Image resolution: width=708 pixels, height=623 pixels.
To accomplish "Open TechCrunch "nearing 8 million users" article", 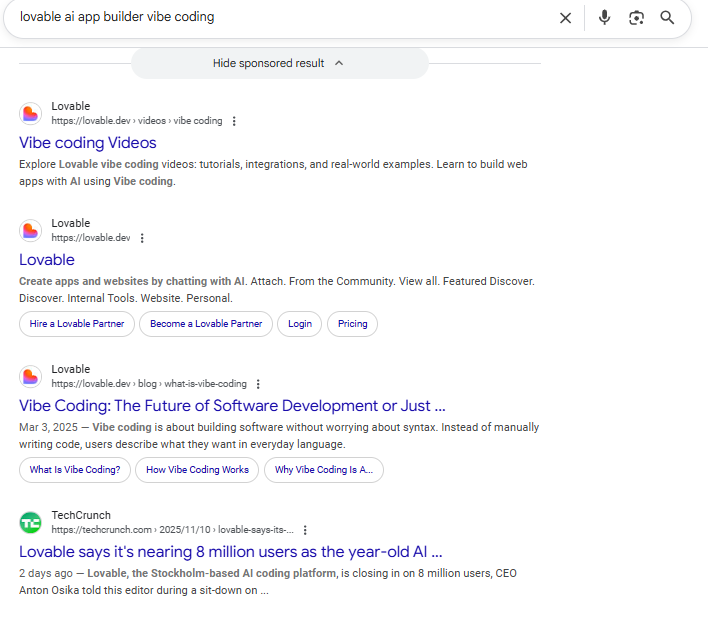I will [230, 552].
